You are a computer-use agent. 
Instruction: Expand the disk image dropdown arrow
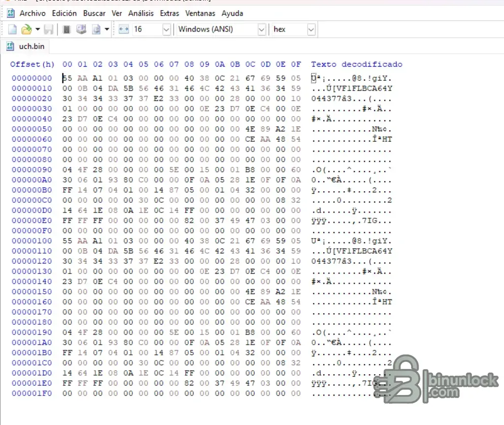pos(107,29)
